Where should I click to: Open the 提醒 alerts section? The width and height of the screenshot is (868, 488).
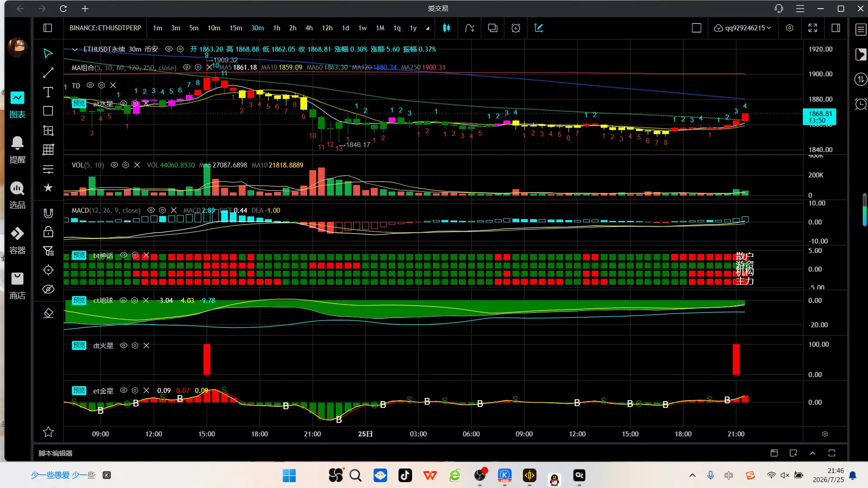click(17, 150)
